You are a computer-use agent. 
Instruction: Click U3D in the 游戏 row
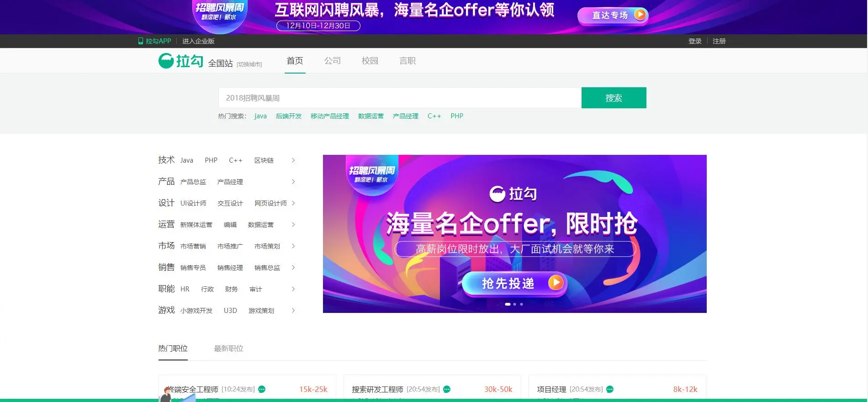pos(230,311)
